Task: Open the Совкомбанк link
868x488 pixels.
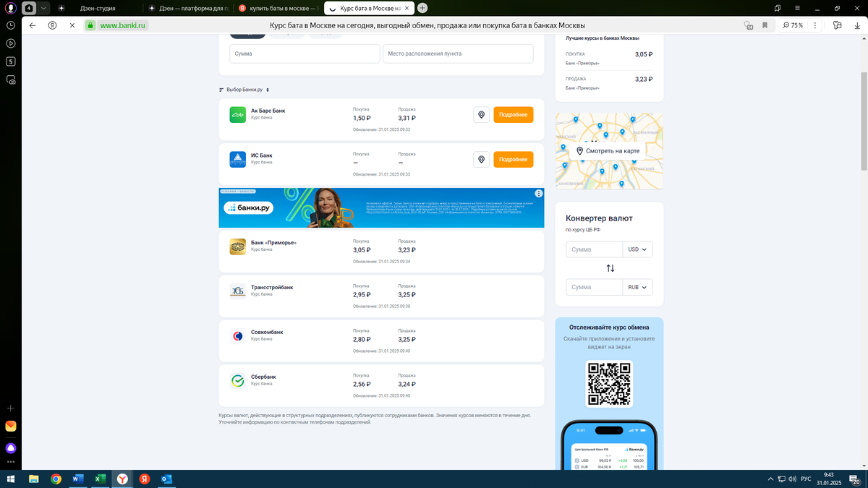Action: tap(267, 332)
